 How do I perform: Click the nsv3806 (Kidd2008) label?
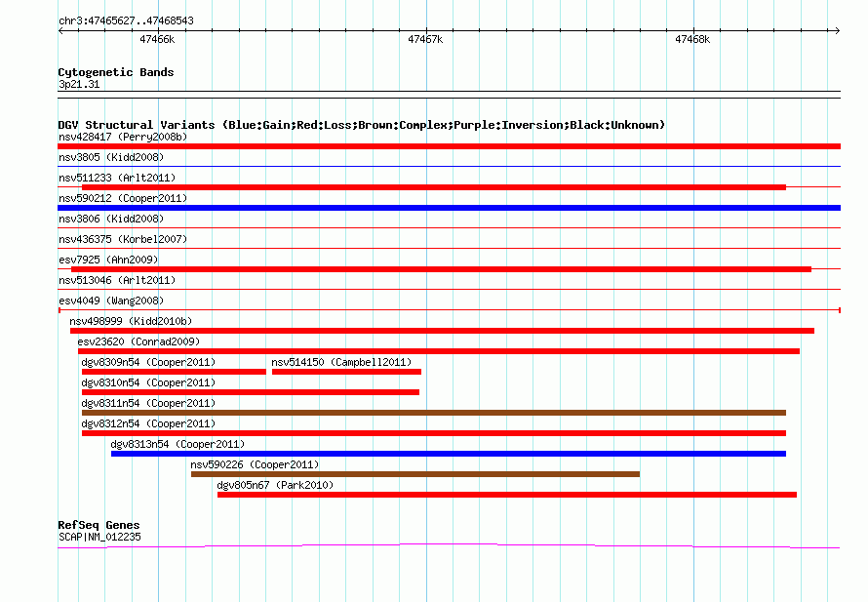click(111, 219)
